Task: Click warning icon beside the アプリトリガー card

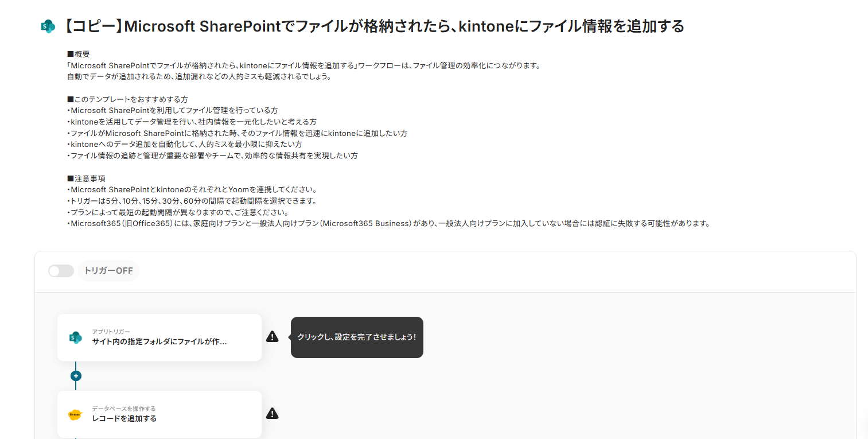Action: pos(272,337)
